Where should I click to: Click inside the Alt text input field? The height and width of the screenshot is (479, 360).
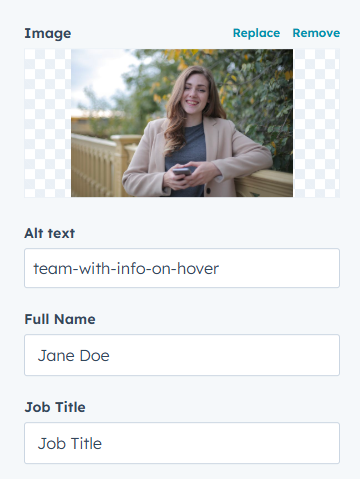point(182,268)
